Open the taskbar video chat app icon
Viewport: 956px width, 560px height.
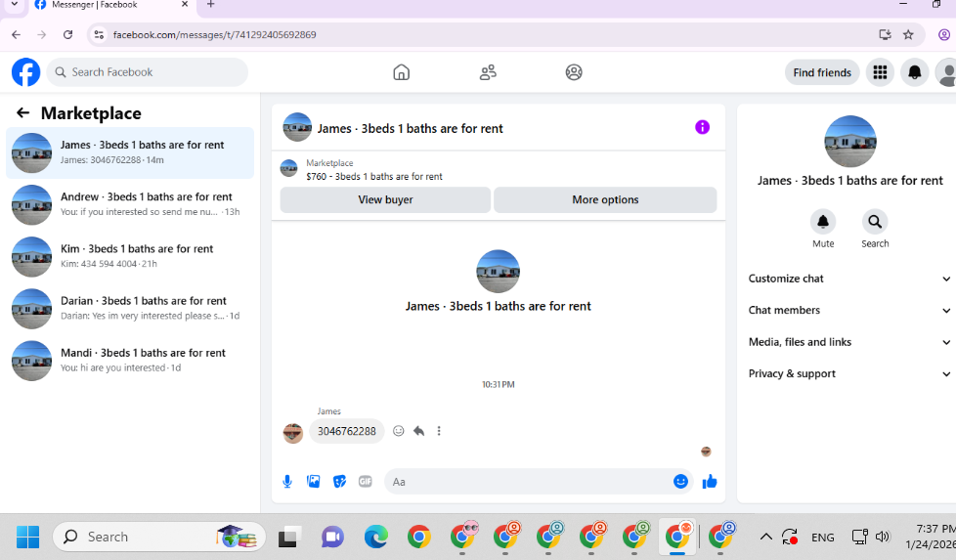[x=332, y=537]
